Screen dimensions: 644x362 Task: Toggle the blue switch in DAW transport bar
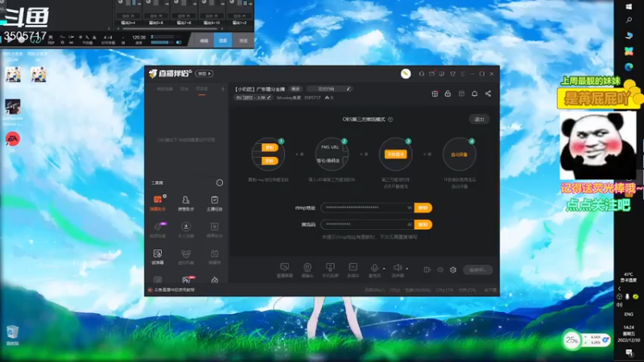click(178, 43)
